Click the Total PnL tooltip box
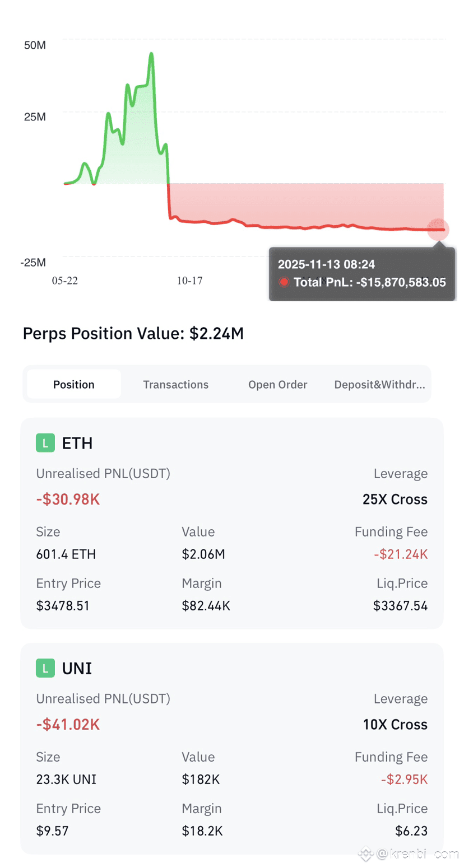 click(x=362, y=273)
